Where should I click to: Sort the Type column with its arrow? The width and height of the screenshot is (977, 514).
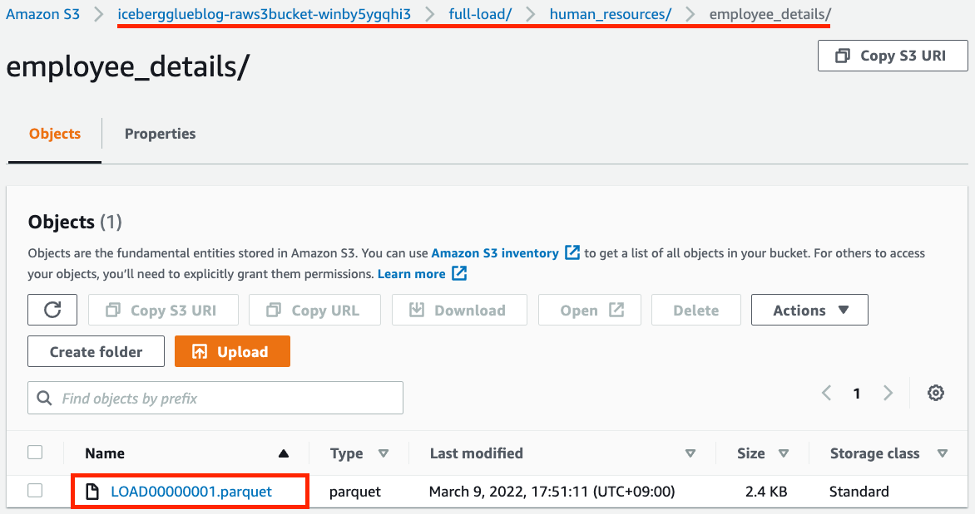tap(383, 454)
